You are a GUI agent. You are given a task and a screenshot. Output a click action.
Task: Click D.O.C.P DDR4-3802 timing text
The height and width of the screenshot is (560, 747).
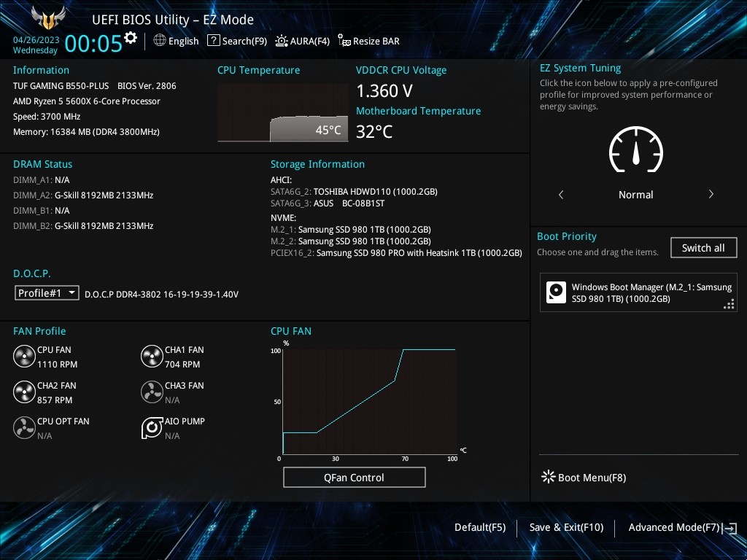point(161,295)
